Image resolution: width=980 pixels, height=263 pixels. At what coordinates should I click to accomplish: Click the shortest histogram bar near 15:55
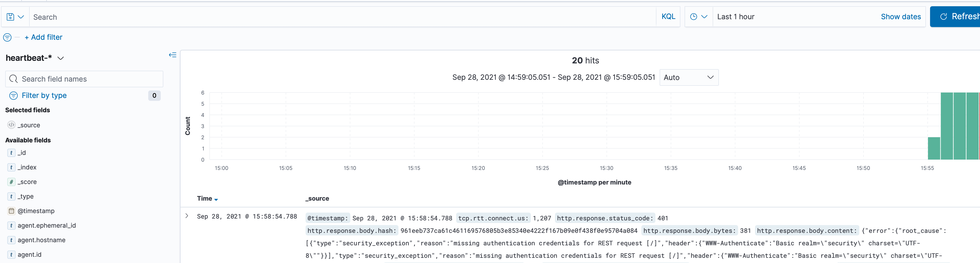pos(934,148)
